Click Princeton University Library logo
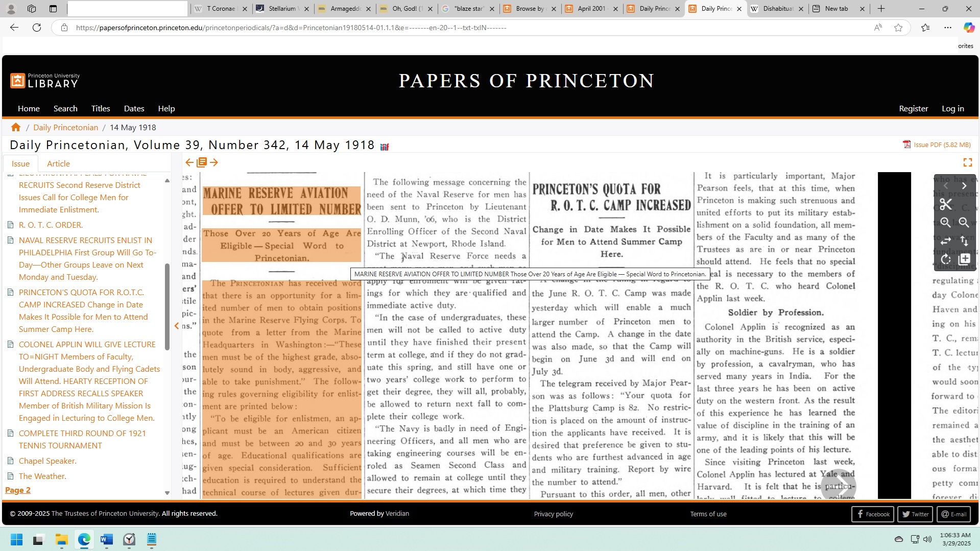The height and width of the screenshot is (551, 980). (x=45, y=81)
